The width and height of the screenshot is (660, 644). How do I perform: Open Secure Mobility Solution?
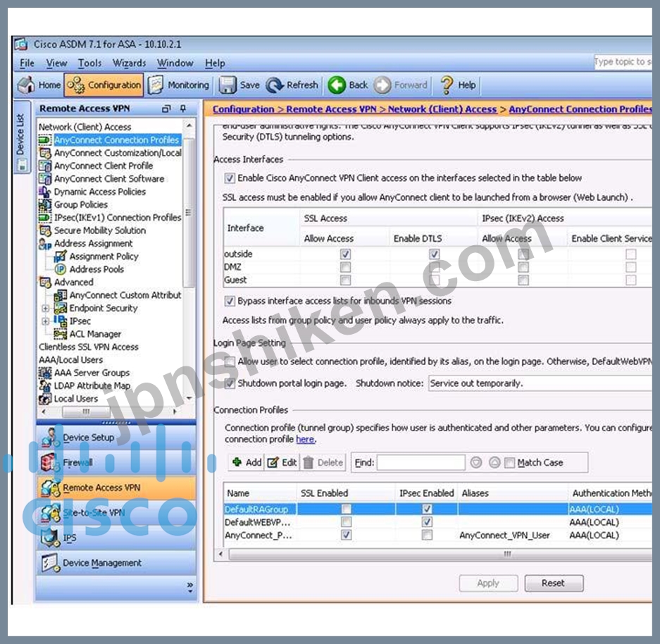click(x=100, y=230)
